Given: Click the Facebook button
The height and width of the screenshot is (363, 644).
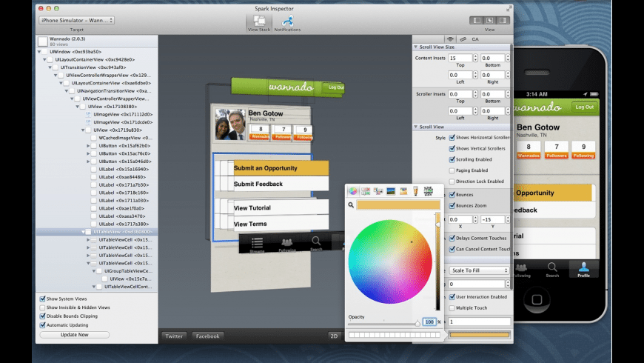Looking at the screenshot, I should coord(207,336).
